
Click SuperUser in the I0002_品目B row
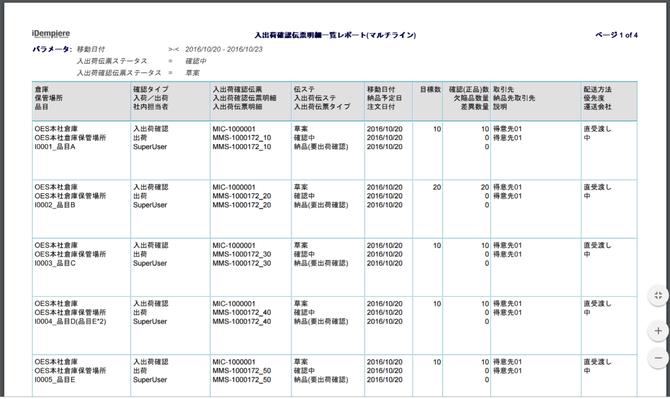(x=150, y=205)
